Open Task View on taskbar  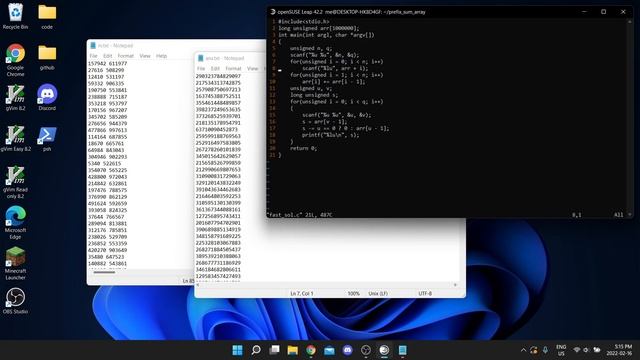tap(274, 350)
